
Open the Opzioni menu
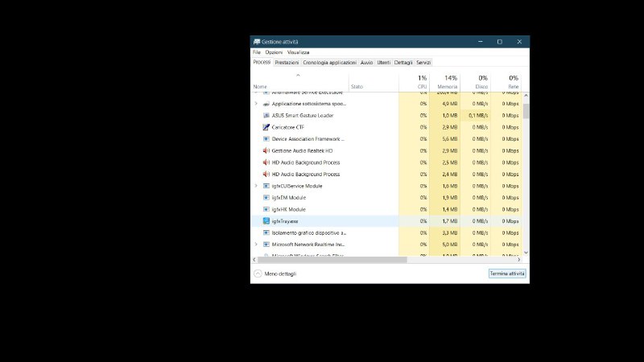[274, 52]
